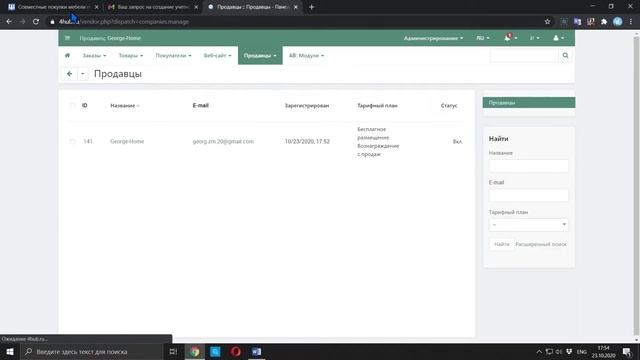Open the Chrome three-dot menu
The height and width of the screenshot is (360, 640).
631,22
